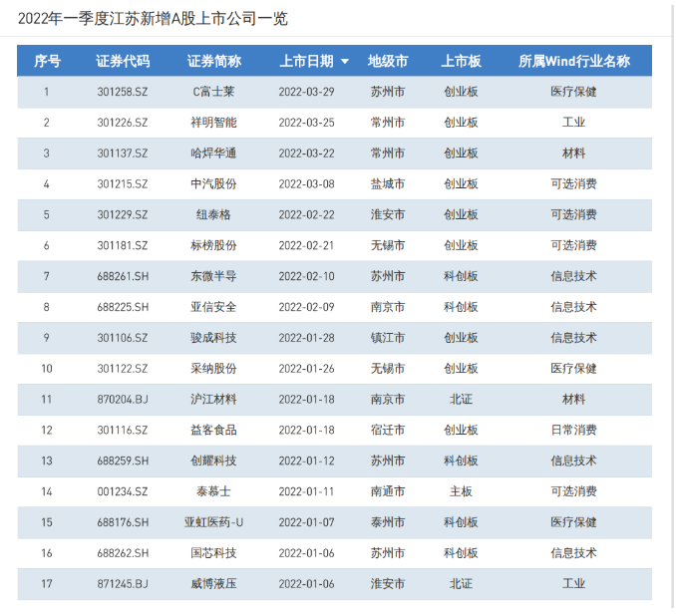Click the title 2022年一季度江苏新增A股上市公司一览
The width and height of the screenshot is (676, 616).
point(153,19)
